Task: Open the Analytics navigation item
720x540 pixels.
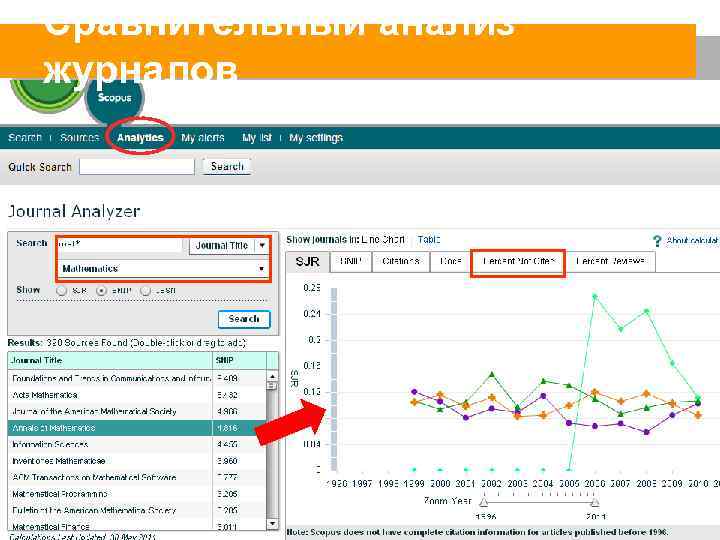Action: 140,138
